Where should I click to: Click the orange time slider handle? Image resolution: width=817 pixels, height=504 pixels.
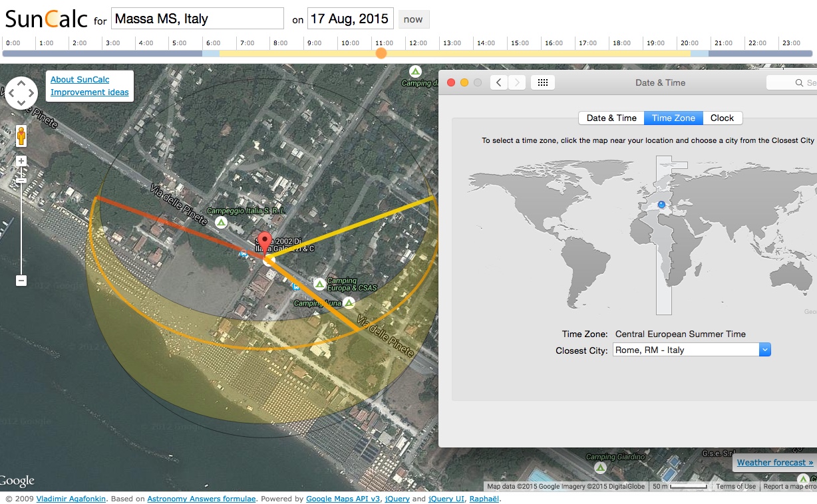[381, 53]
